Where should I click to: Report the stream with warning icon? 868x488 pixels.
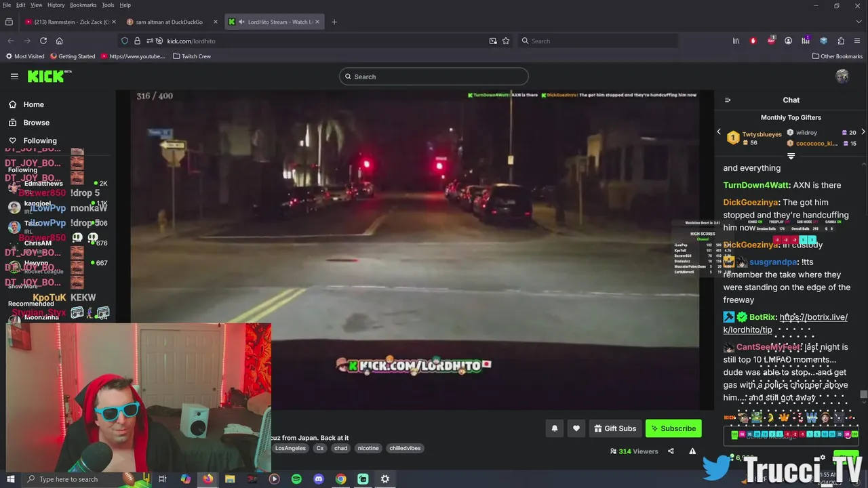coord(692,451)
